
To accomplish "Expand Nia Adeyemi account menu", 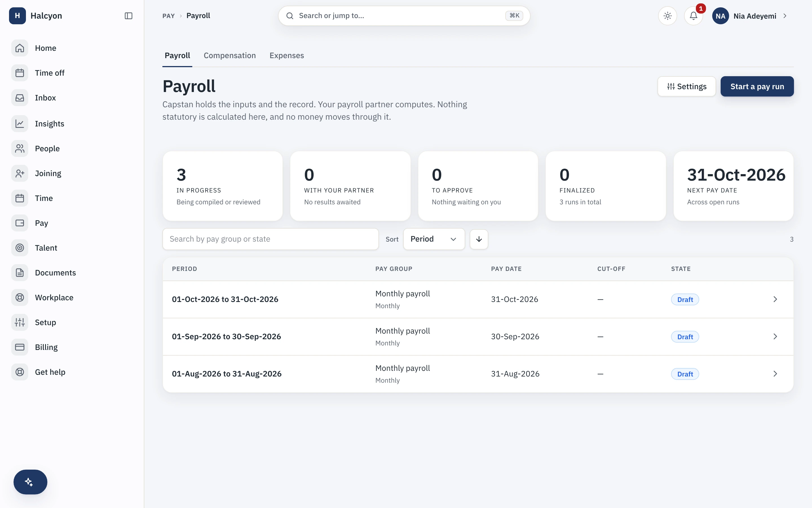I will pos(750,16).
